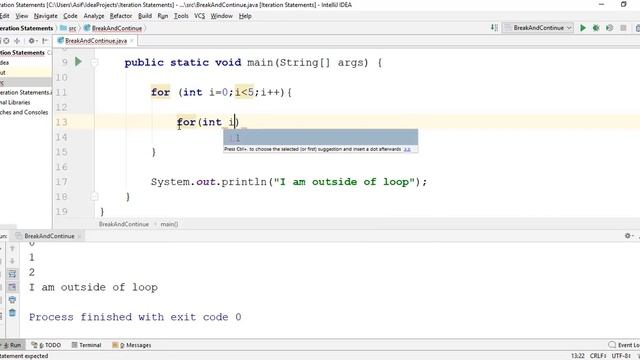The image size is (640, 360).
Task: Click the outer for loop on line 11
Action: [221, 92]
